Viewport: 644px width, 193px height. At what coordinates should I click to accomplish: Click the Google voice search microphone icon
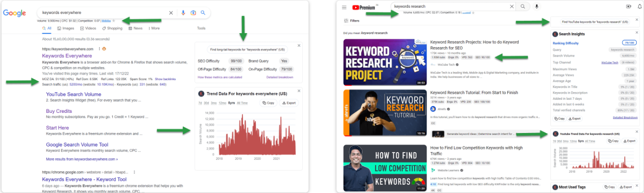click(x=183, y=13)
